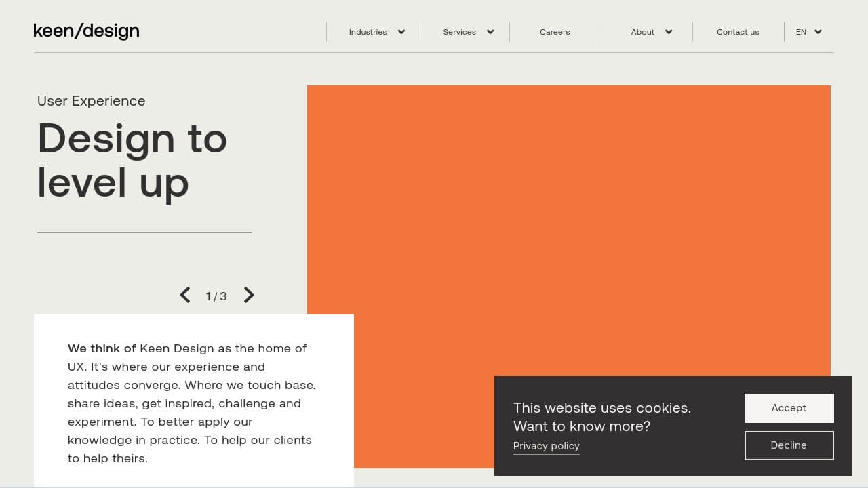
Task: Select the EN language option
Action: (x=801, y=32)
